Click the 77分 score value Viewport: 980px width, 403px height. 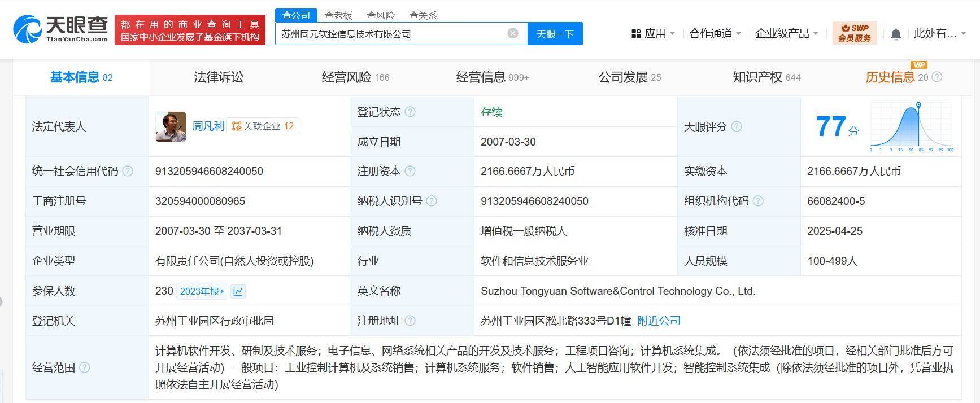pos(837,127)
